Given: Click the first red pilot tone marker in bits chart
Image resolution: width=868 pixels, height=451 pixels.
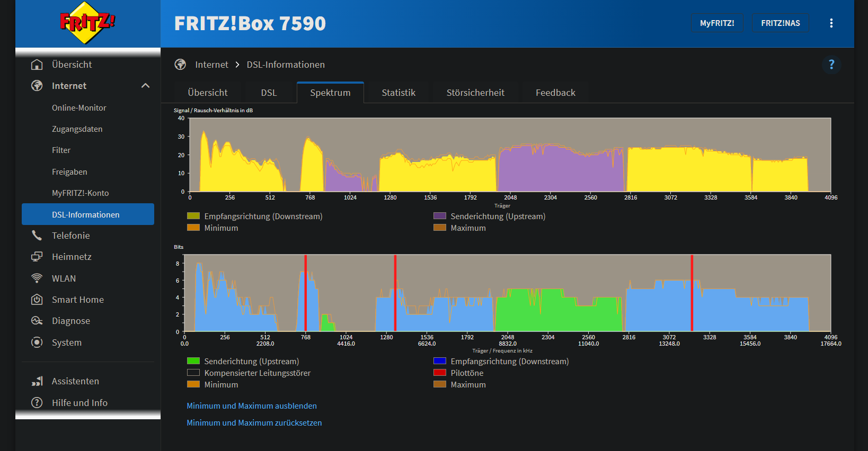Looking at the screenshot, I should pos(306,293).
